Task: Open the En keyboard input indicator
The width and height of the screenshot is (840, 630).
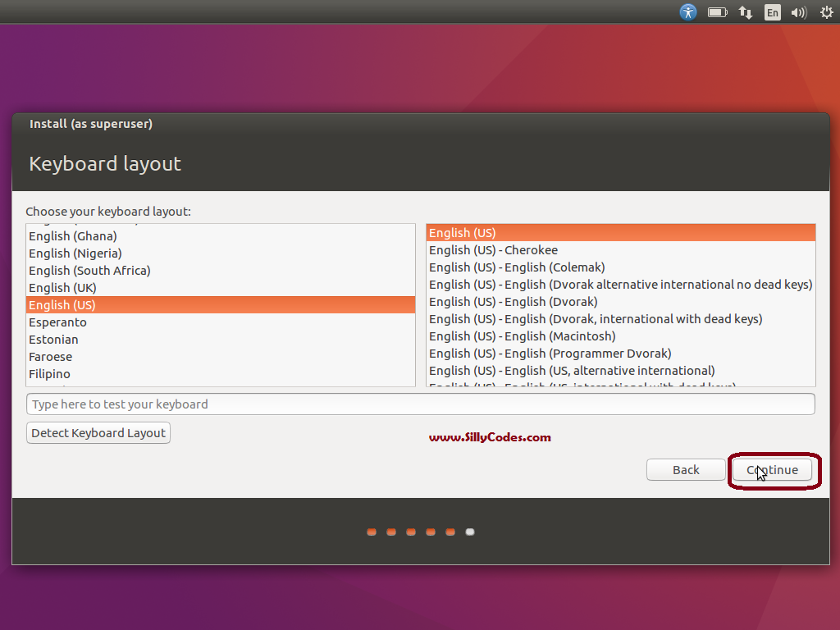Action: [x=773, y=12]
